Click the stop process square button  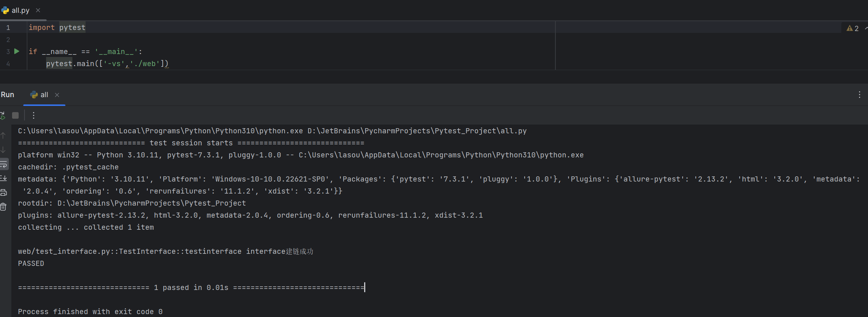click(x=15, y=116)
